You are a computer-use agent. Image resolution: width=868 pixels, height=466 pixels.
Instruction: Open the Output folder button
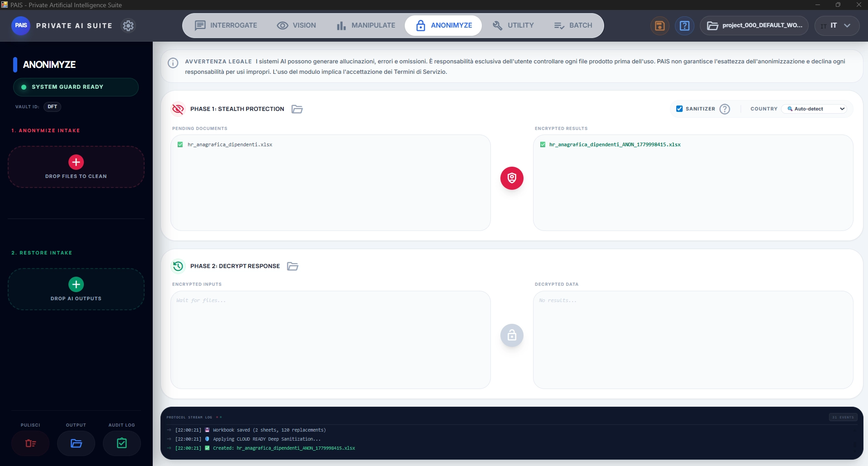click(x=76, y=443)
